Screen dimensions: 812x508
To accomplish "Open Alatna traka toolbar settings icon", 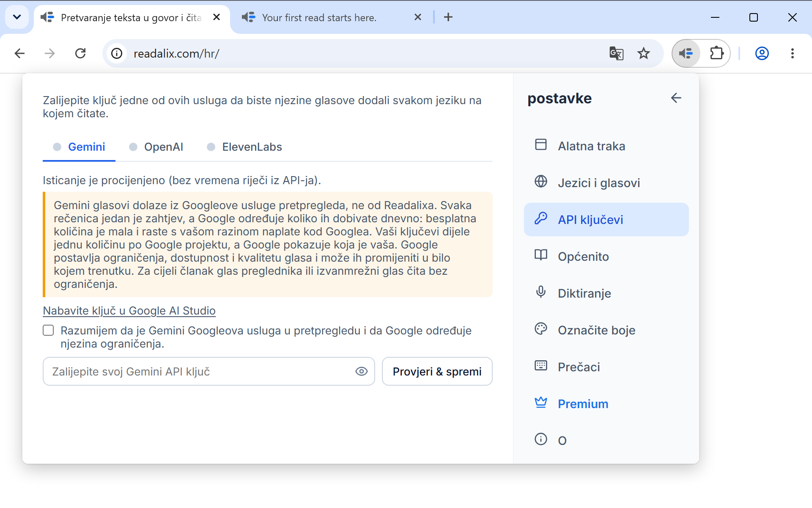I will point(540,145).
